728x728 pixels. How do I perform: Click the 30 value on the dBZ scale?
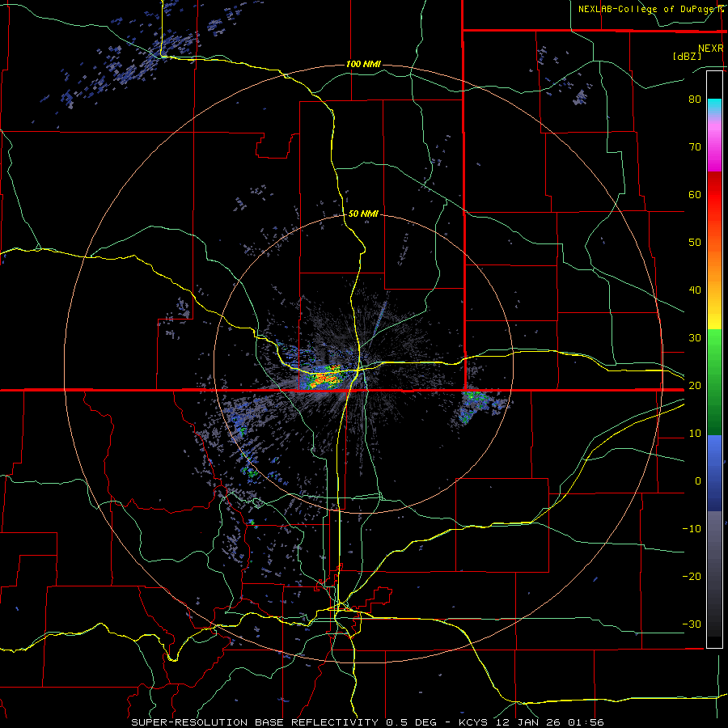[695, 337]
